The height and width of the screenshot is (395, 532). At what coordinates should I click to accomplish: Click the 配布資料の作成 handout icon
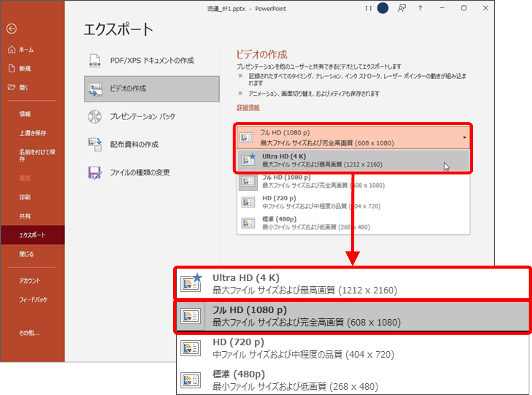95,144
